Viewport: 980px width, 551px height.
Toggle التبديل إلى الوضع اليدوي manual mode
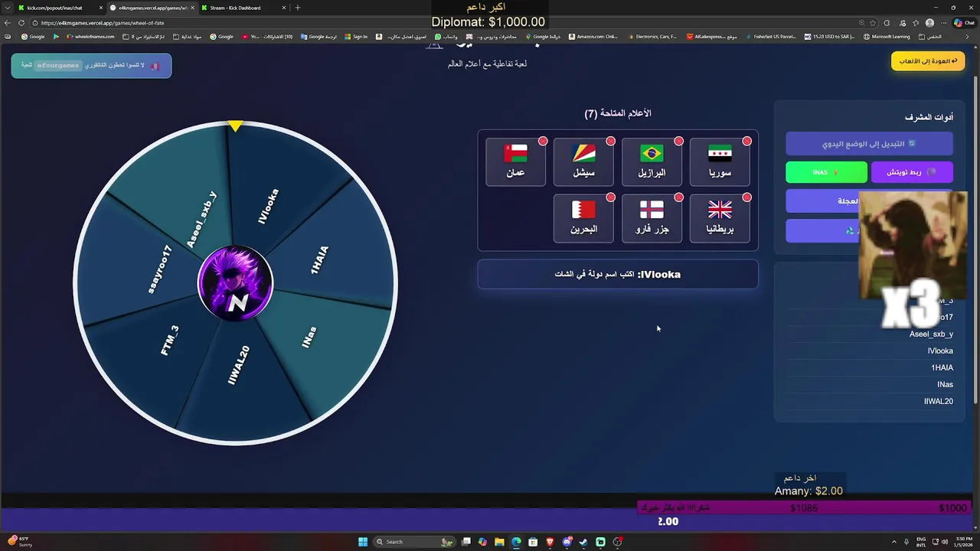tap(869, 144)
